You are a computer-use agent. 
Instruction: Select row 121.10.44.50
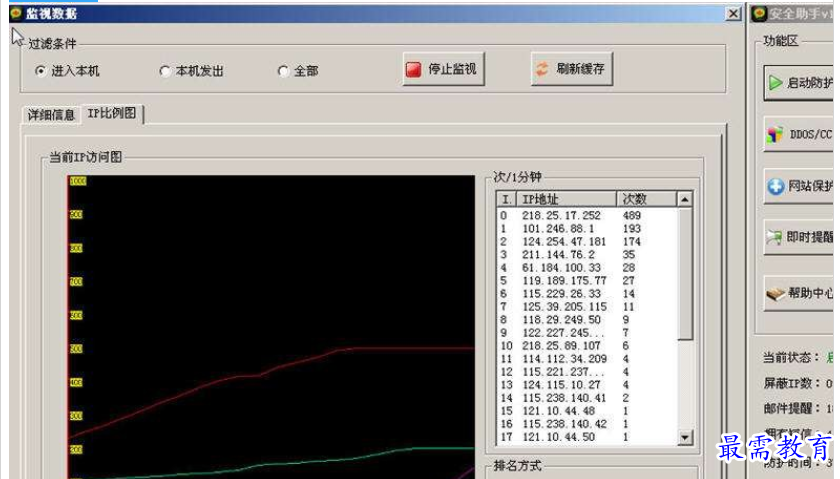tap(587, 437)
